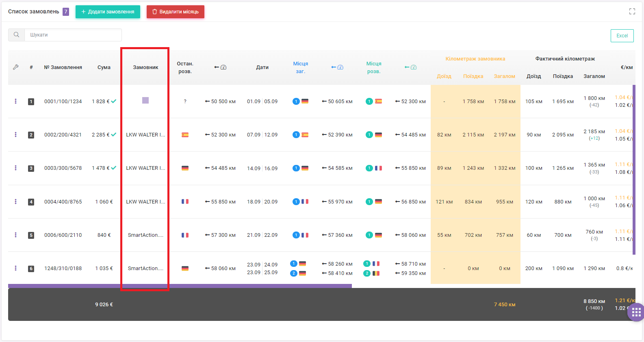This screenshot has width=644, height=342.
Task: Open three-dot menu for order 0001/100/1234
Action: pyautogui.click(x=16, y=101)
